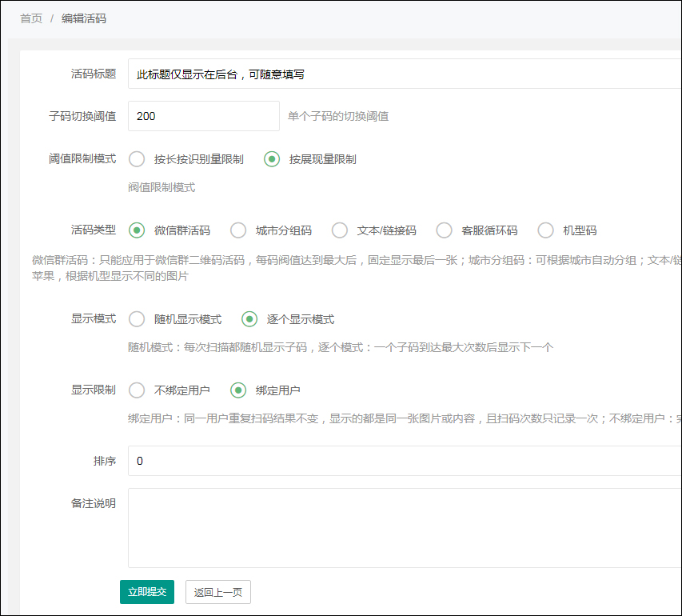This screenshot has height=616, width=682.
Task: Click the 子码切换阈值 threshold input showing 200
Action: point(203,115)
